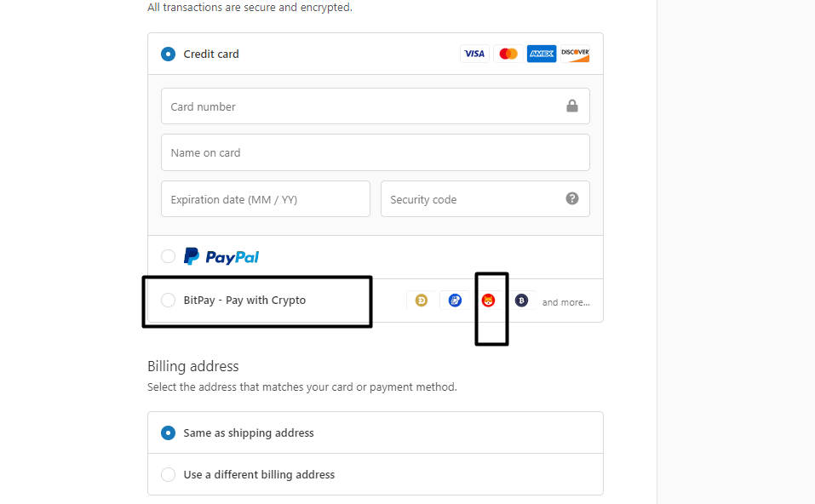This screenshot has height=504, width=815.
Task: Click the padlock icon in card number field
Action: click(572, 106)
